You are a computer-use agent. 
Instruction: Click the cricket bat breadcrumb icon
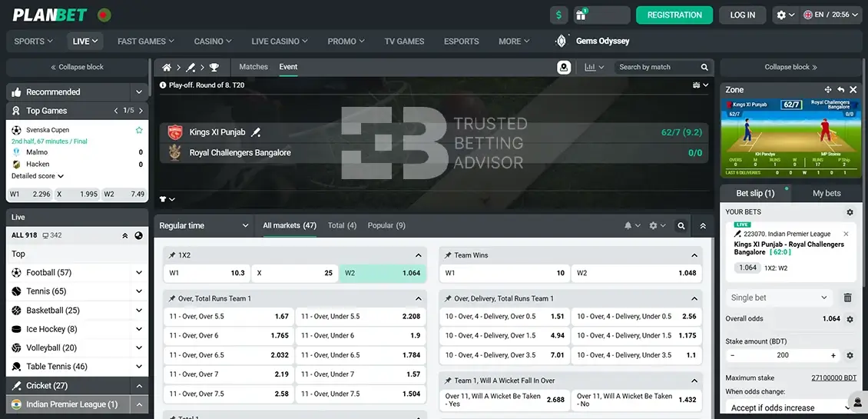(x=190, y=67)
